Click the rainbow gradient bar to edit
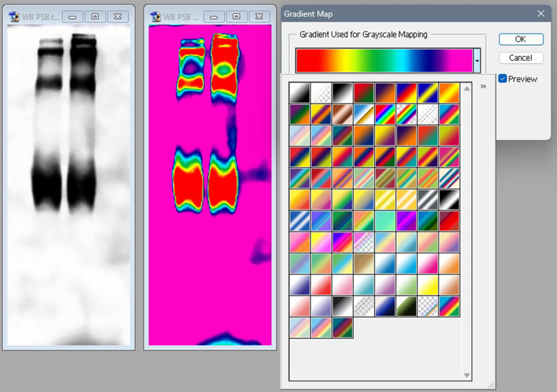 pyautogui.click(x=384, y=61)
